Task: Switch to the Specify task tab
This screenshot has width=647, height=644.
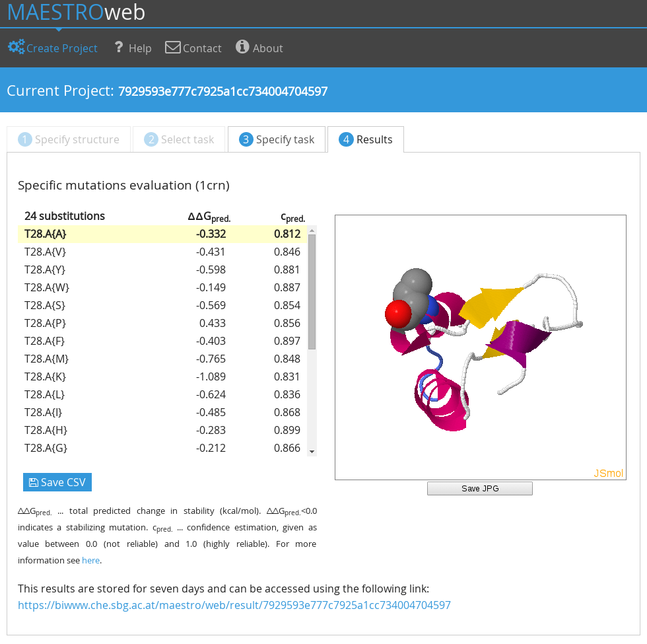Action: [277, 139]
